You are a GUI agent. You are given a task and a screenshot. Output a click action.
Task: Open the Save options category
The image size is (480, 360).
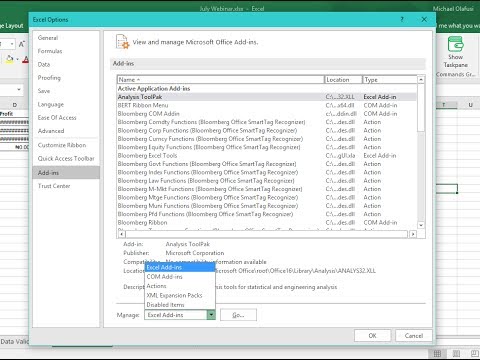coord(66,91)
